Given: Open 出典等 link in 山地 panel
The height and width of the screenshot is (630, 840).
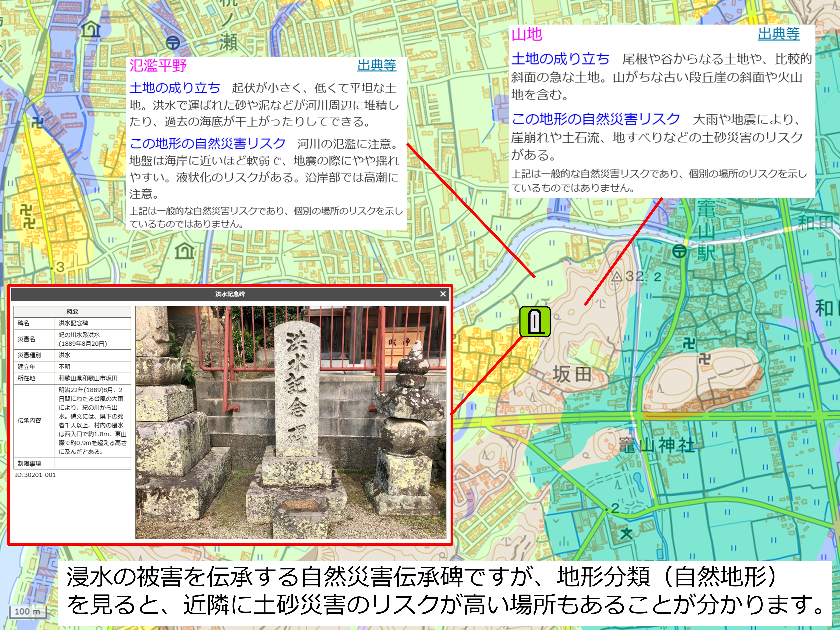Looking at the screenshot, I should [x=779, y=34].
